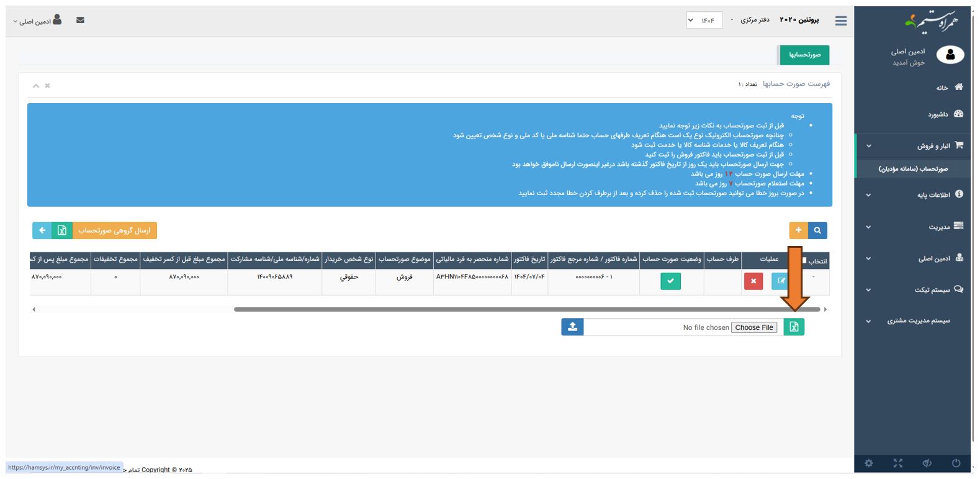Screen dimensions: 980x479
Task: Click the green Excel icon beside Choose File
Action: click(794, 327)
